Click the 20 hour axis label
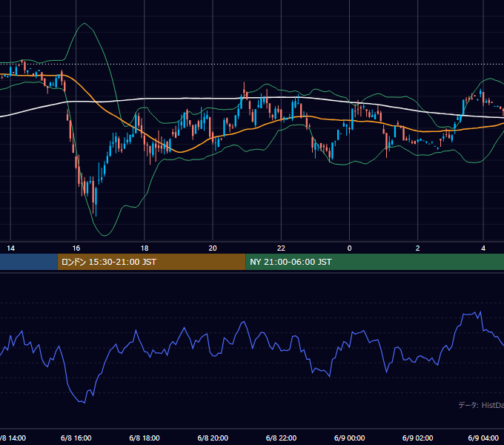 point(213,248)
